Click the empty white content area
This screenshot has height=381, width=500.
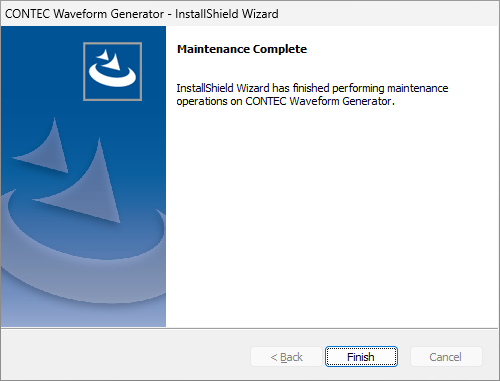point(332,217)
